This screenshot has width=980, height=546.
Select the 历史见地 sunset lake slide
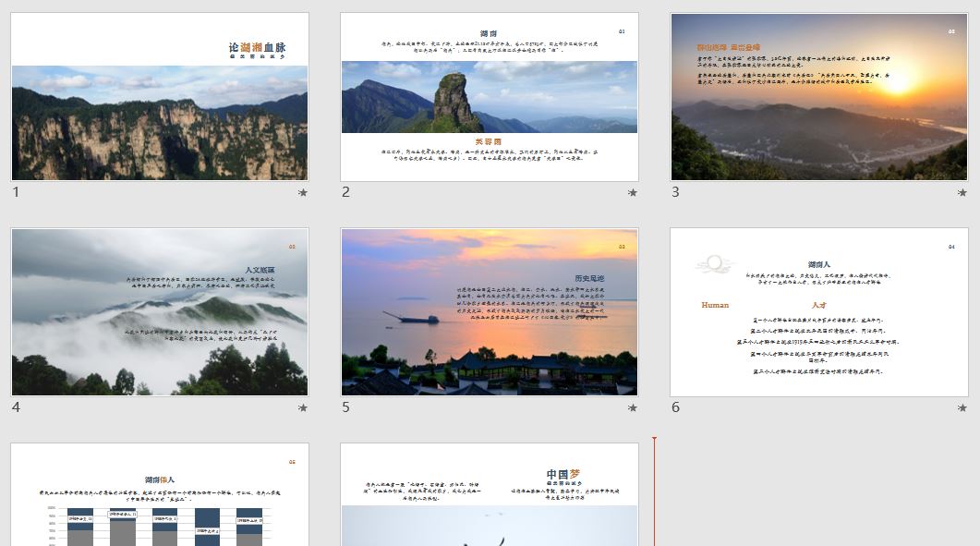pos(490,309)
